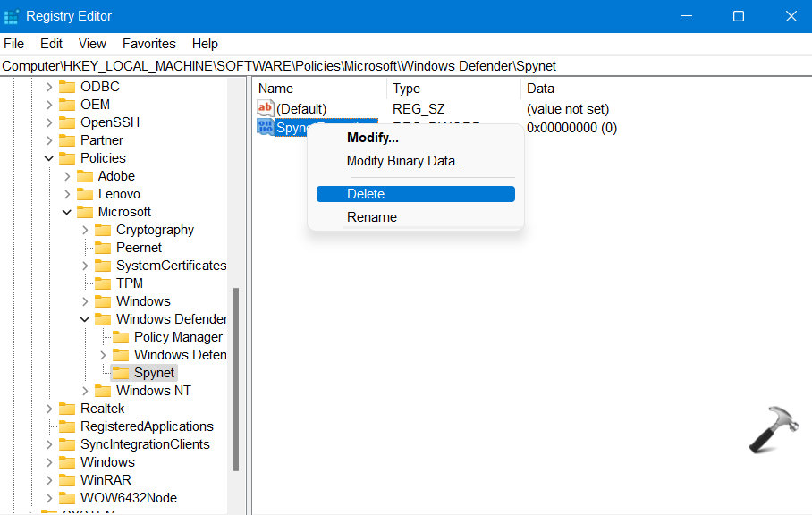Collapse the Windows Defender tree node
Viewport: 812px width, 515px height.
pyautogui.click(x=85, y=319)
